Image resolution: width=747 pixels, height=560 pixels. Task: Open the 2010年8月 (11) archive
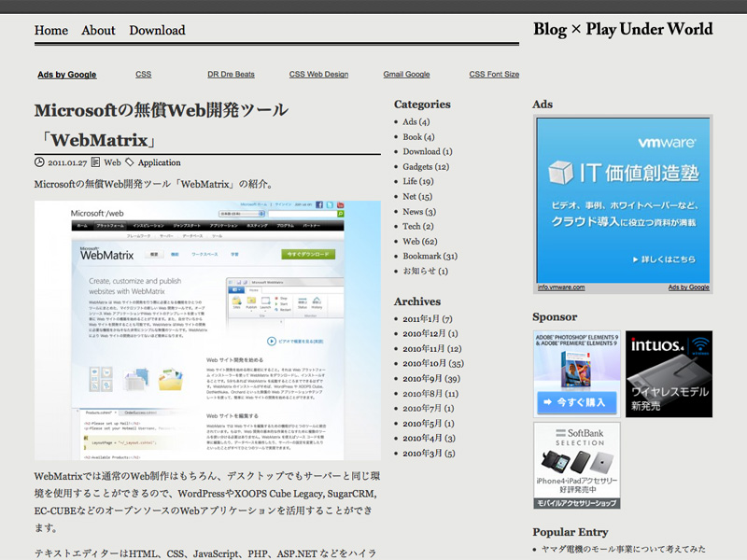[x=430, y=394]
